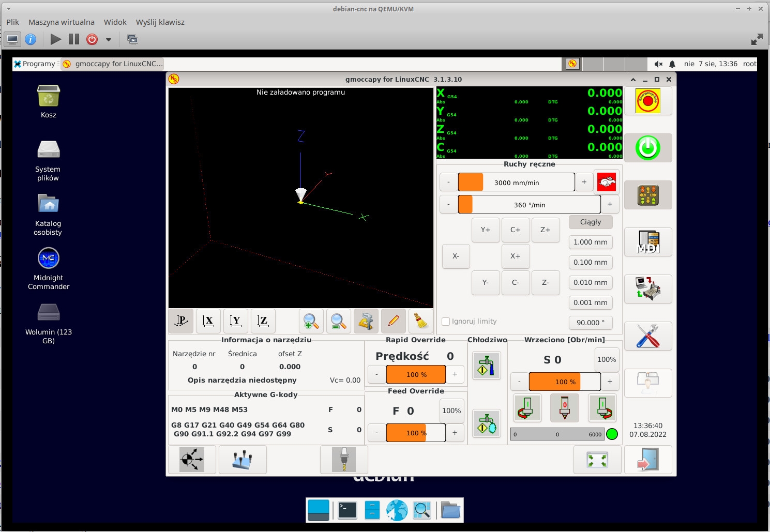Switch preview to Y view

click(236, 321)
